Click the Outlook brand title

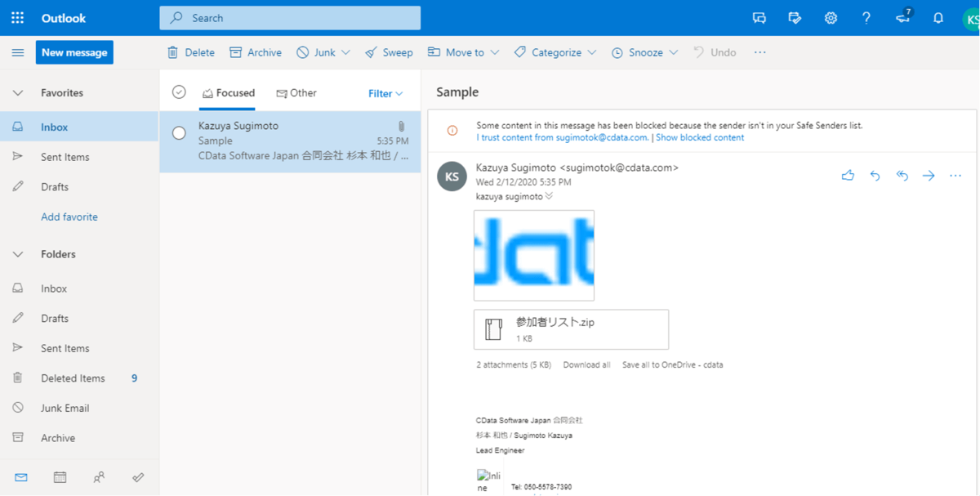point(64,18)
